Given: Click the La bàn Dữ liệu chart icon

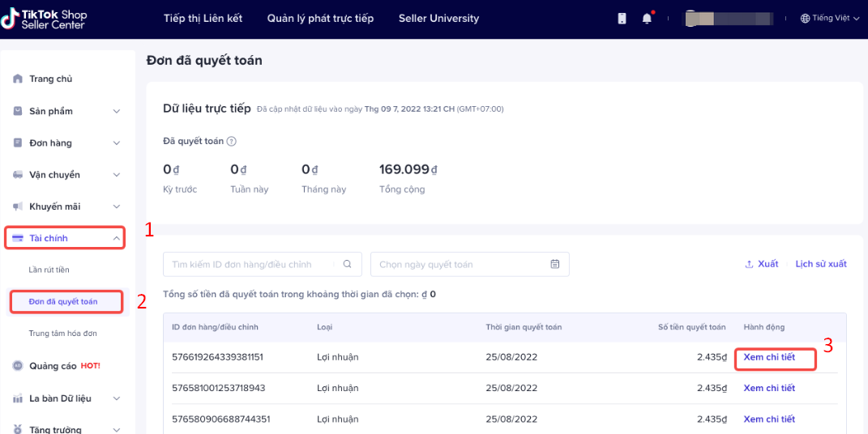Looking at the screenshot, I should (18, 398).
